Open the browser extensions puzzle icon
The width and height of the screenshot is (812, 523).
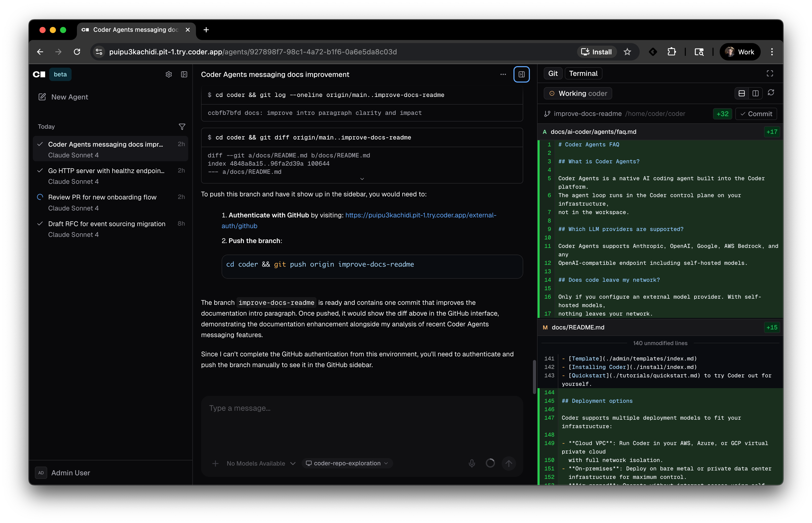click(x=671, y=52)
